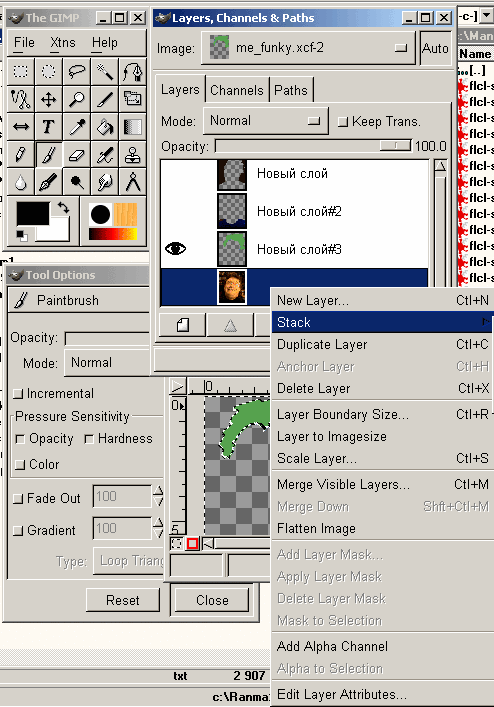Select the Magnify zoom tool
This screenshot has width=494, height=707.
click(76, 99)
